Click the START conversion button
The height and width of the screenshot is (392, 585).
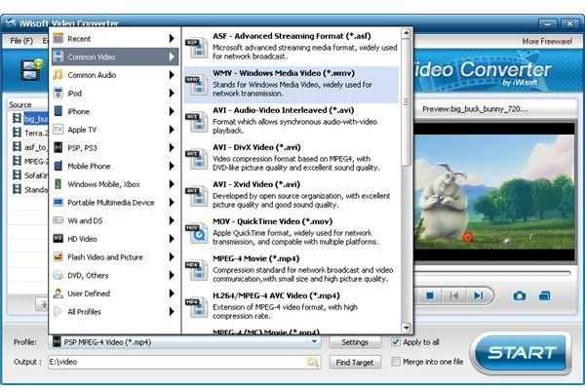[x=522, y=353]
